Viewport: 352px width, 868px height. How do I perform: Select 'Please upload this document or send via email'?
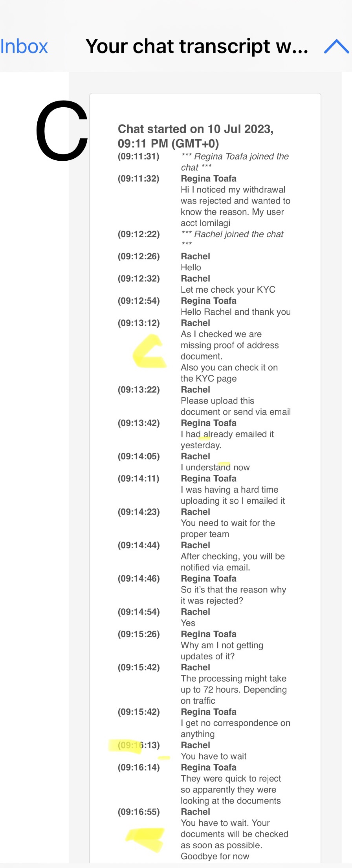click(235, 406)
